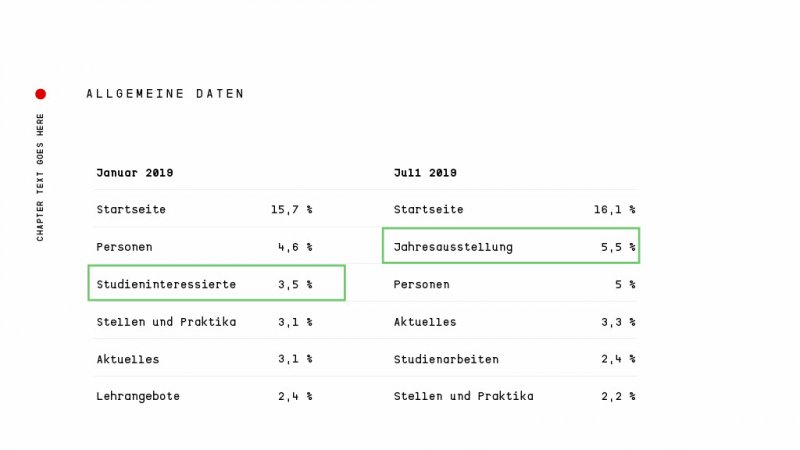Click the 15,7 % value
The image size is (800, 450).
click(x=292, y=210)
